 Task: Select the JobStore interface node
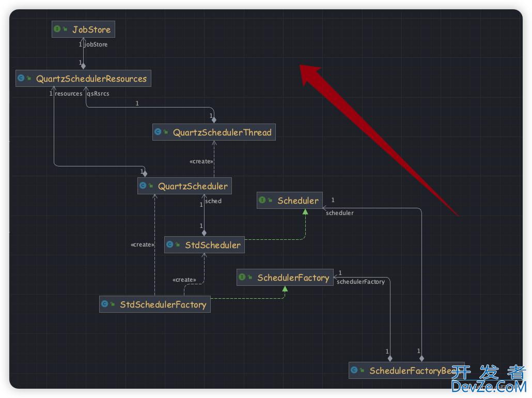click(x=83, y=29)
